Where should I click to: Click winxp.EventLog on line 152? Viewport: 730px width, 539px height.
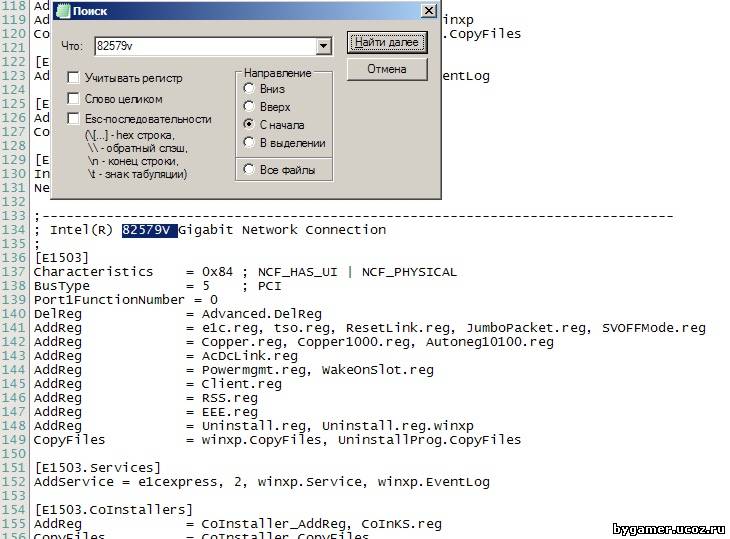click(x=433, y=482)
